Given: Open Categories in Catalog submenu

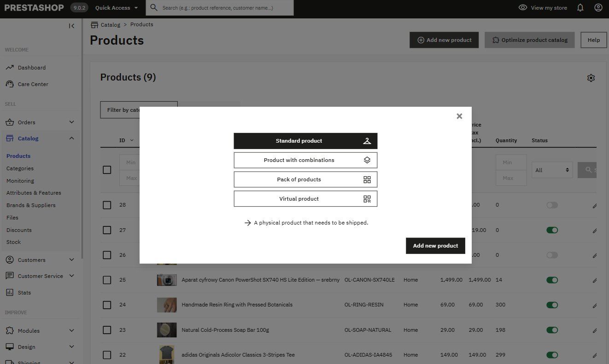Looking at the screenshot, I should tap(20, 168).
